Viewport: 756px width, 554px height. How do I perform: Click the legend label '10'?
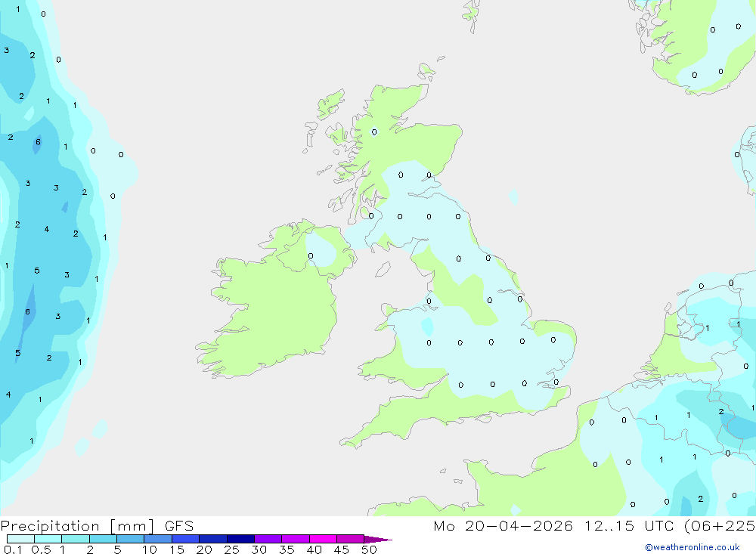pyautogui.click(x=150, y=549)
